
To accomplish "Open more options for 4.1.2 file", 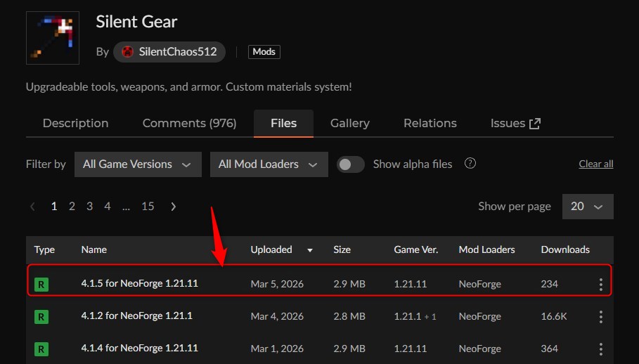I will 601,317.
